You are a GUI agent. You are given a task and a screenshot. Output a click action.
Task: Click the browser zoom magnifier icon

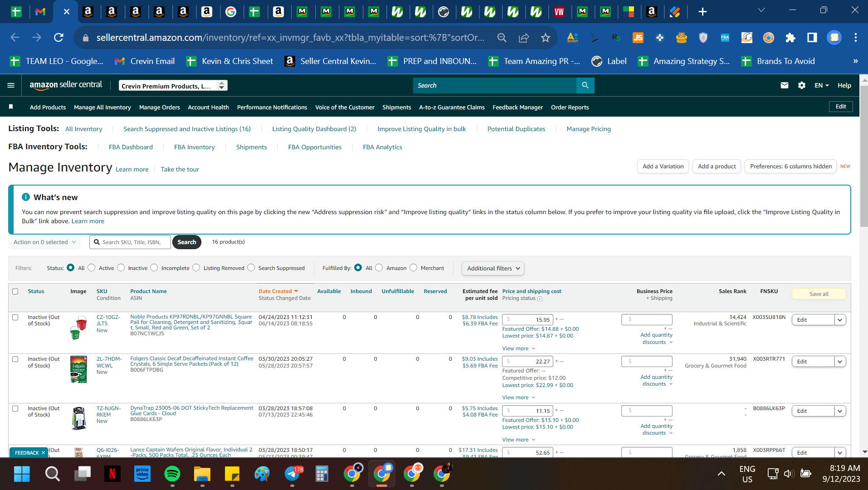(x=502, y=38)
